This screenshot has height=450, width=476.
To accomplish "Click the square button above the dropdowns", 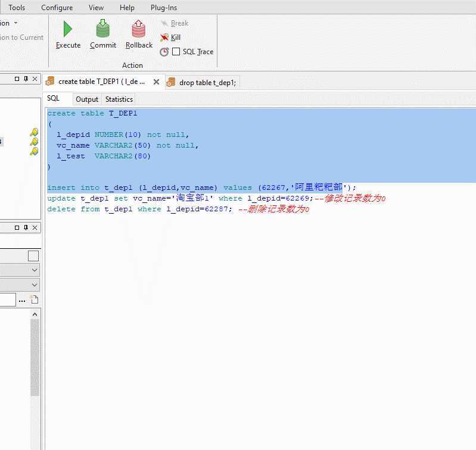I will pos(33,256).
